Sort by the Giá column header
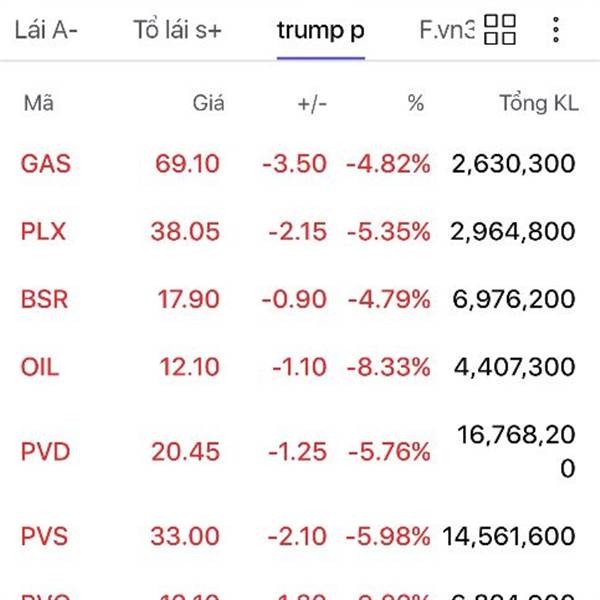This screenshot has height=600, width=600. click(x=208, y=103)
